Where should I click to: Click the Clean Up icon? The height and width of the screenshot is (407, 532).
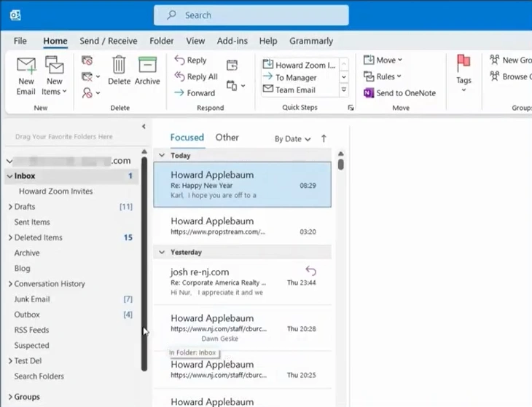coord(87,76)
